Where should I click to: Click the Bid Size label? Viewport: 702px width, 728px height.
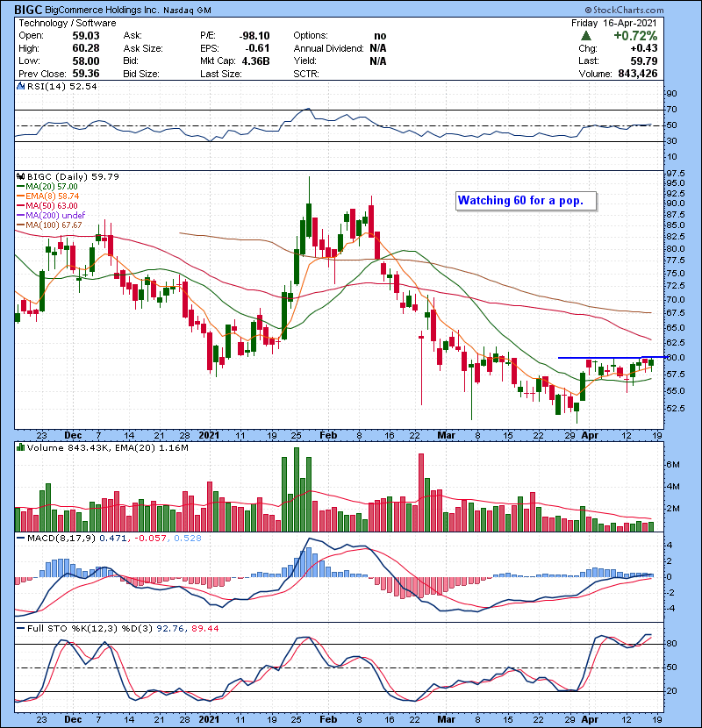click(x=141, y=74)
